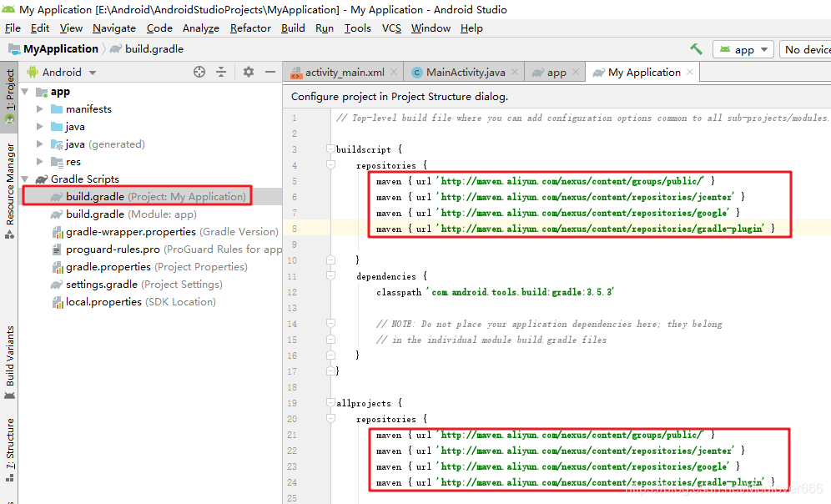The width and height of the screenshot is (831, 504).
Task: Click line number 12 in the gutter
Action: 292,292
